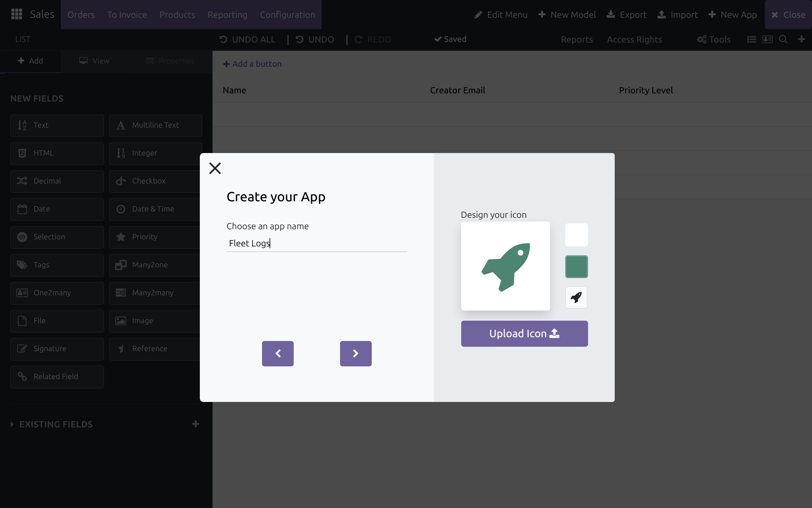The image size is (812, 508).
Task: Select the Many2many field type
Action: tap(155, 293)
